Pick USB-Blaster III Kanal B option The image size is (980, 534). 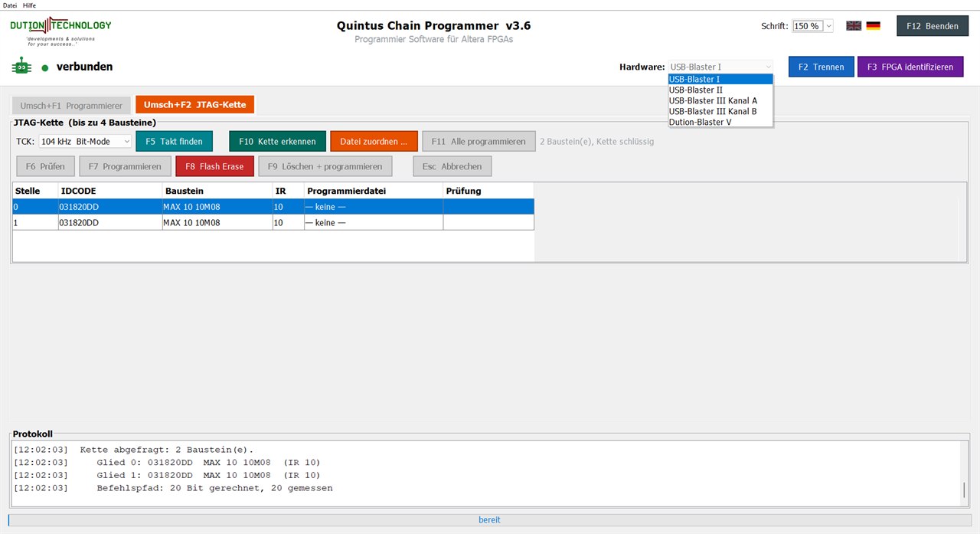720,111
